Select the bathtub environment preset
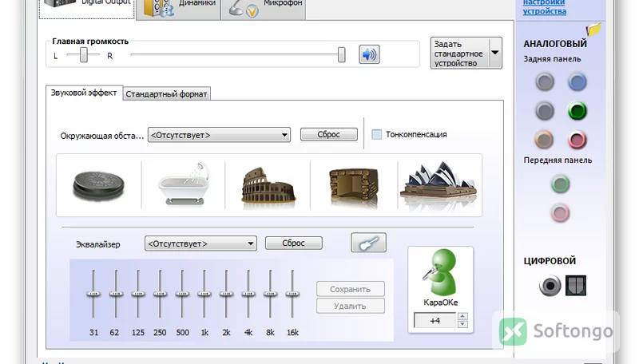This screenshot has width=639, height=364. pyautogui.click(x=184, y=184)
